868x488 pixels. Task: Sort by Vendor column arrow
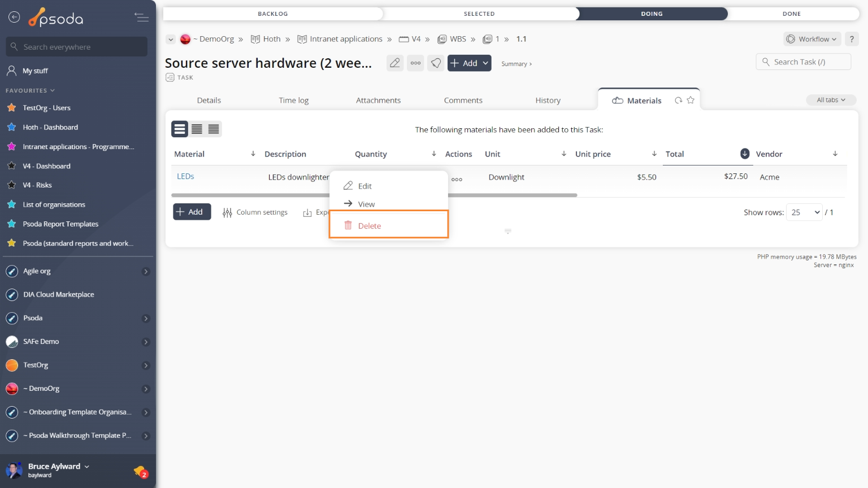(835, 154)
